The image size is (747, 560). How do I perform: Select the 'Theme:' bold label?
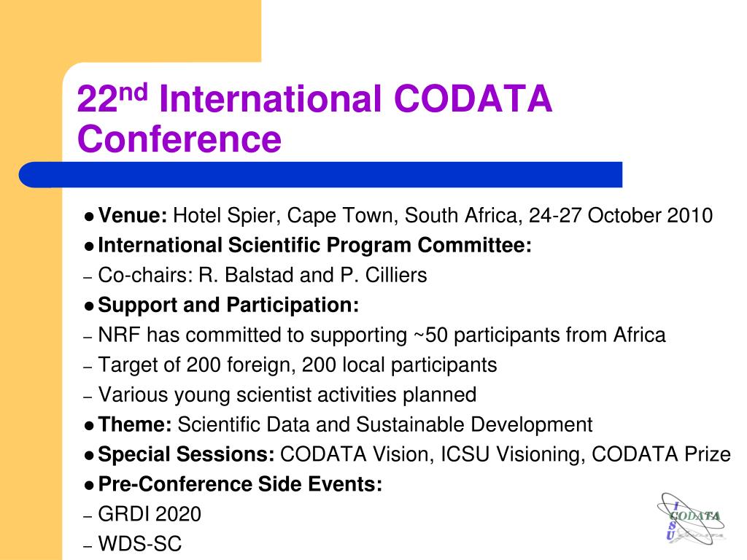click(135, 425)
